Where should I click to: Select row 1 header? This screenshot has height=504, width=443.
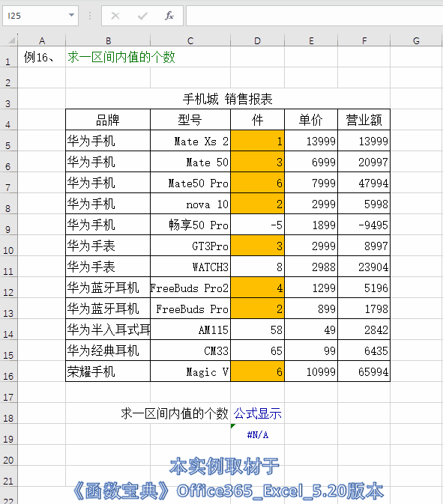8,57
